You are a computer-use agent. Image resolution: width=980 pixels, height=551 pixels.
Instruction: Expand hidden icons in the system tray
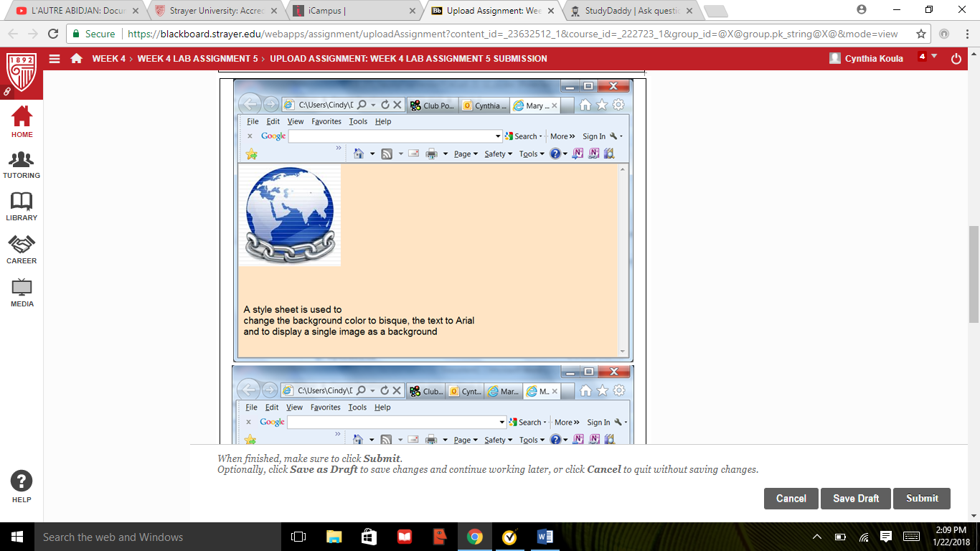(x=817, y=536)
